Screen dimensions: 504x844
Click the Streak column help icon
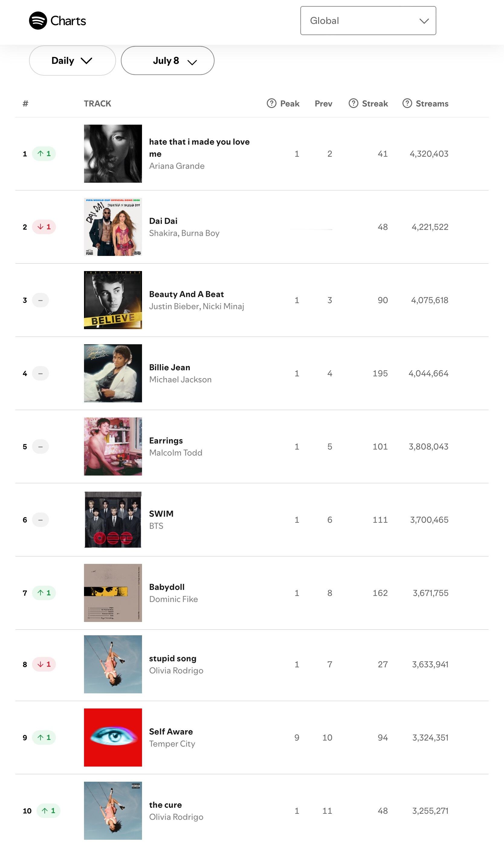click(353, 103)
